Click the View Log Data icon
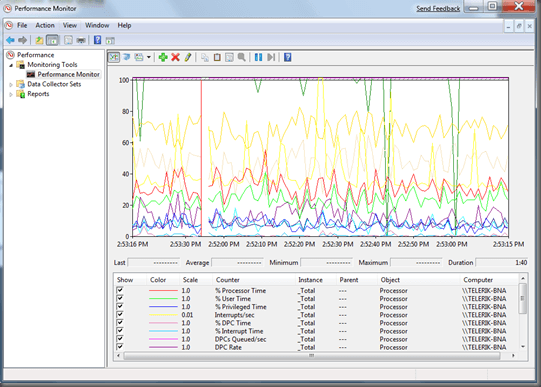The height and width of the screenshot is (387, 541). (x=127, y=57)
